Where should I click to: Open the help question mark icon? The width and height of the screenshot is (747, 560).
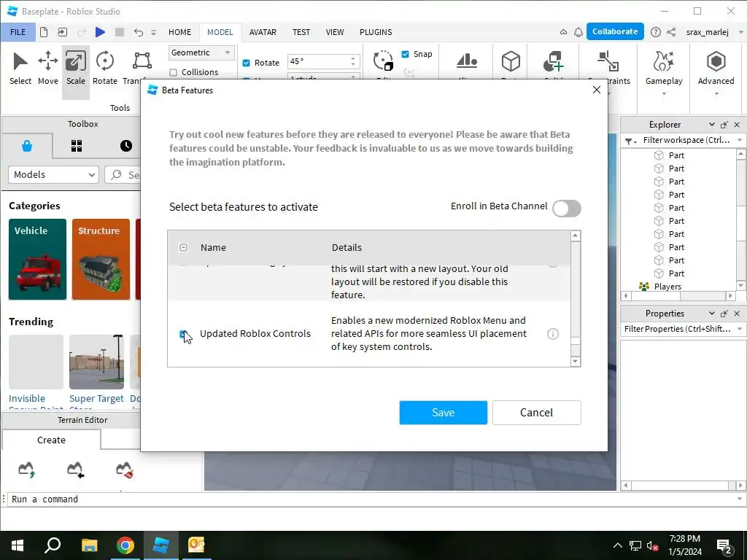(x=656, y=32)
